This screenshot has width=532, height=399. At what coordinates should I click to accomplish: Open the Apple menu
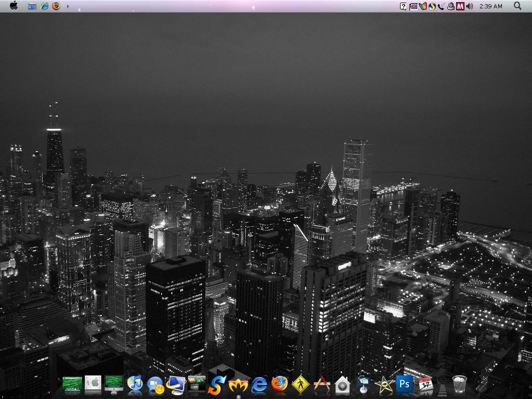14,6
